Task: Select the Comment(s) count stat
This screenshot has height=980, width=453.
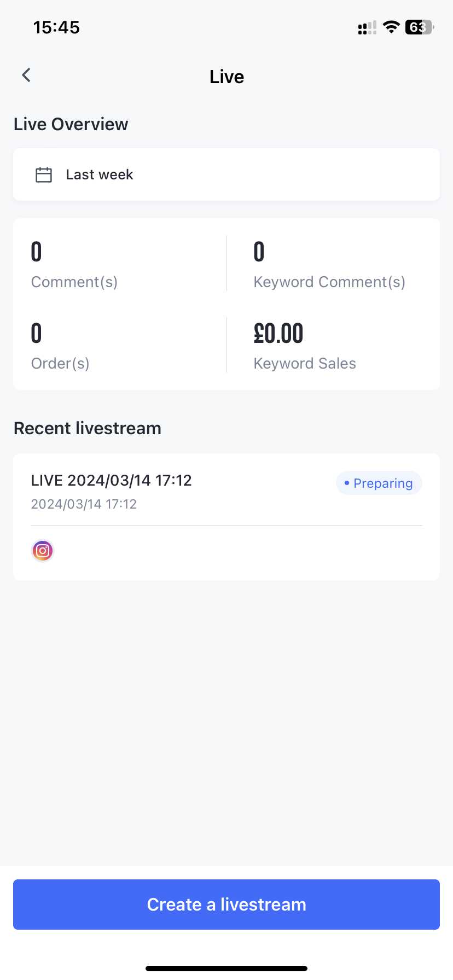Action: (x=74, y=265)
